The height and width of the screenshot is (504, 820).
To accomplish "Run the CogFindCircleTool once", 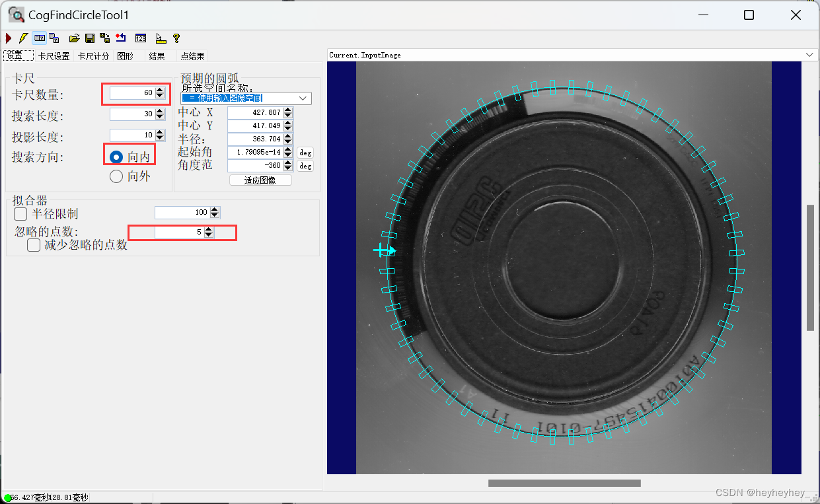I will click(x=9, y=38).
